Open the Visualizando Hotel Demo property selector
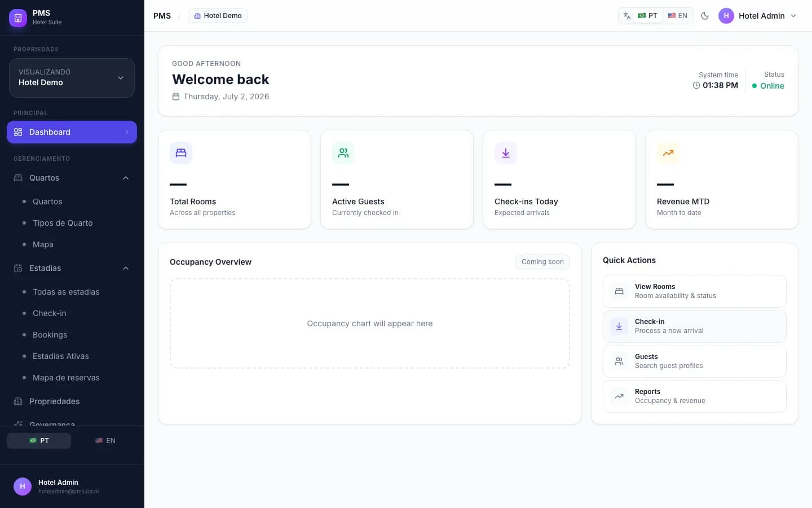Viewport: 812px width, 508px height. [x=72, y=78]
